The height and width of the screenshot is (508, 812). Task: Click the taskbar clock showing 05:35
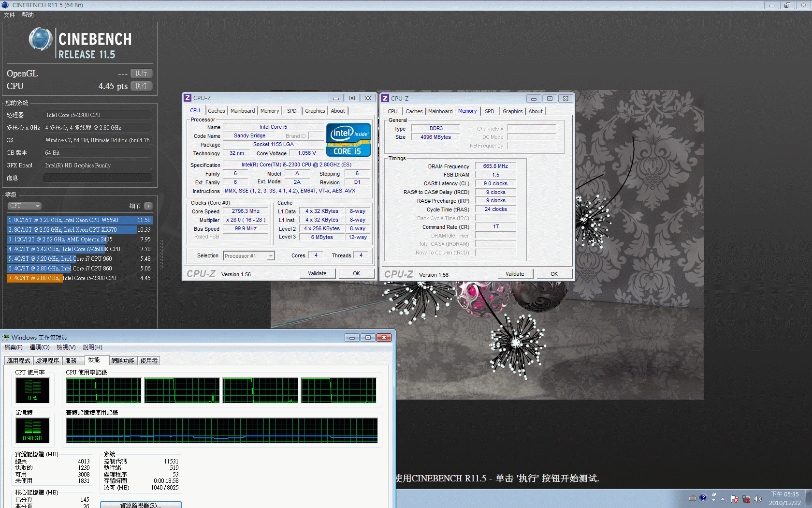click(x=785, y=498)
